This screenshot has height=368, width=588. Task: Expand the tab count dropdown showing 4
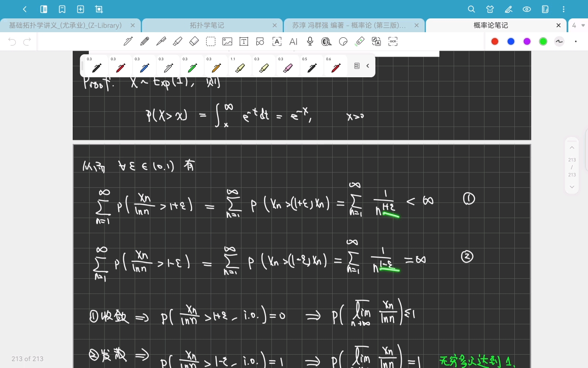tap(578, 25)
